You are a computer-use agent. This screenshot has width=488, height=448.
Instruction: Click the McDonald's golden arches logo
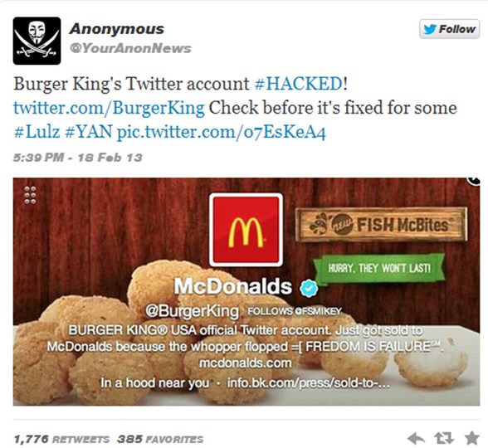(x=246, y=230)
